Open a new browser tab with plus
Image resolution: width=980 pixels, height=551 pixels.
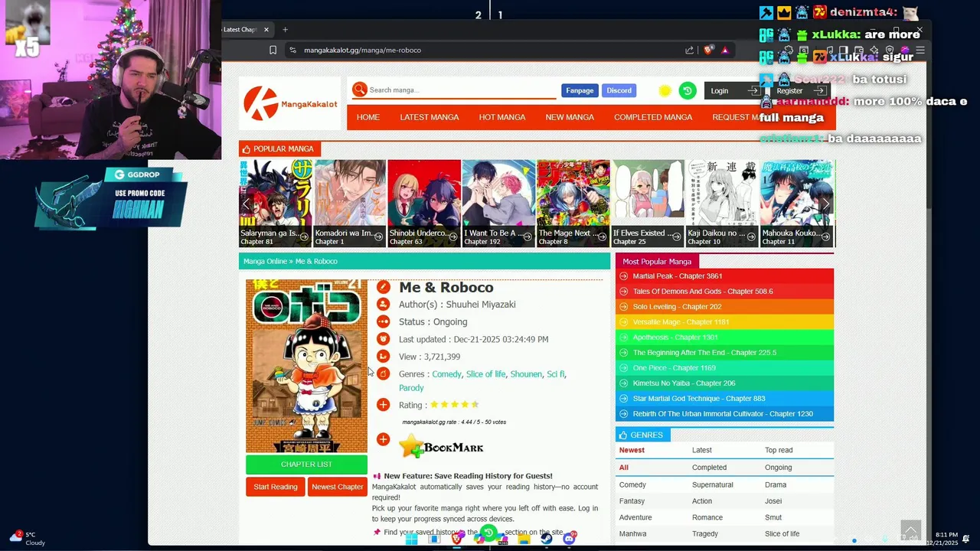pos(285,29)
